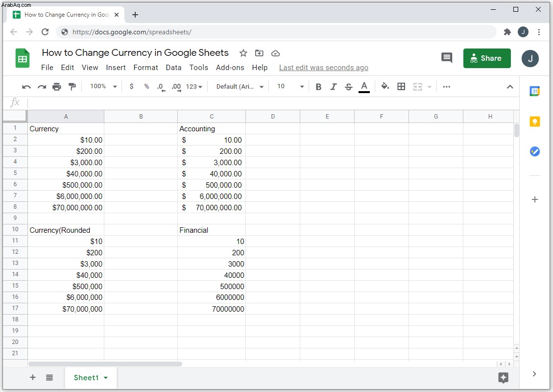Viewport: 553px width, 392px height.
Task: Decrease decimal places icon
Action: (161, 87)
